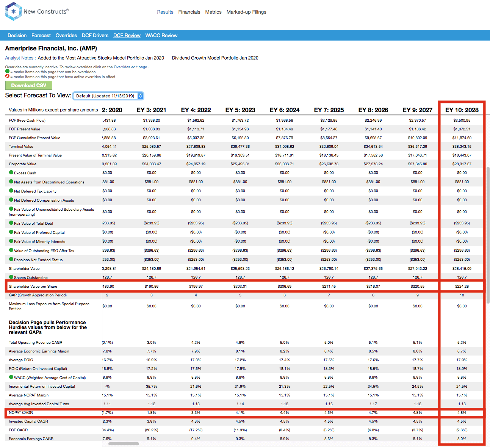Click the FCF (Free Cash Flow) row label
The image size is (490, 448).
click(x=27, y=120)
